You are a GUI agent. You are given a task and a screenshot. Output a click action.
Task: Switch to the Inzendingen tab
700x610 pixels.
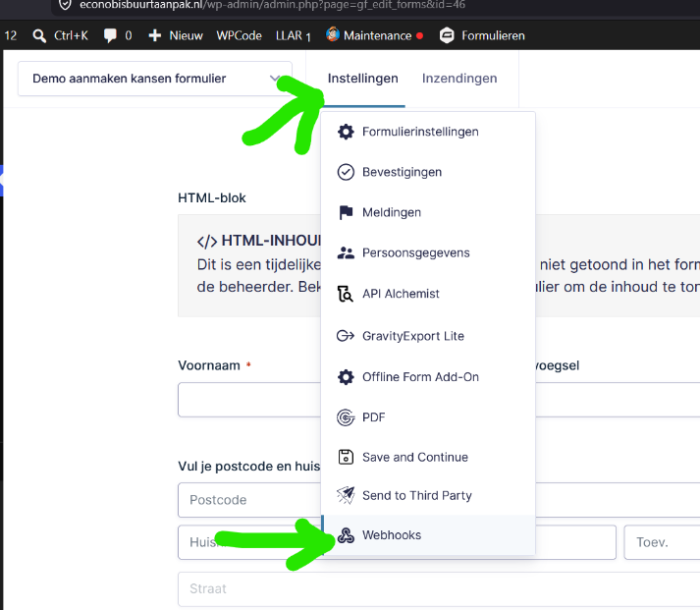click(459, 79)
